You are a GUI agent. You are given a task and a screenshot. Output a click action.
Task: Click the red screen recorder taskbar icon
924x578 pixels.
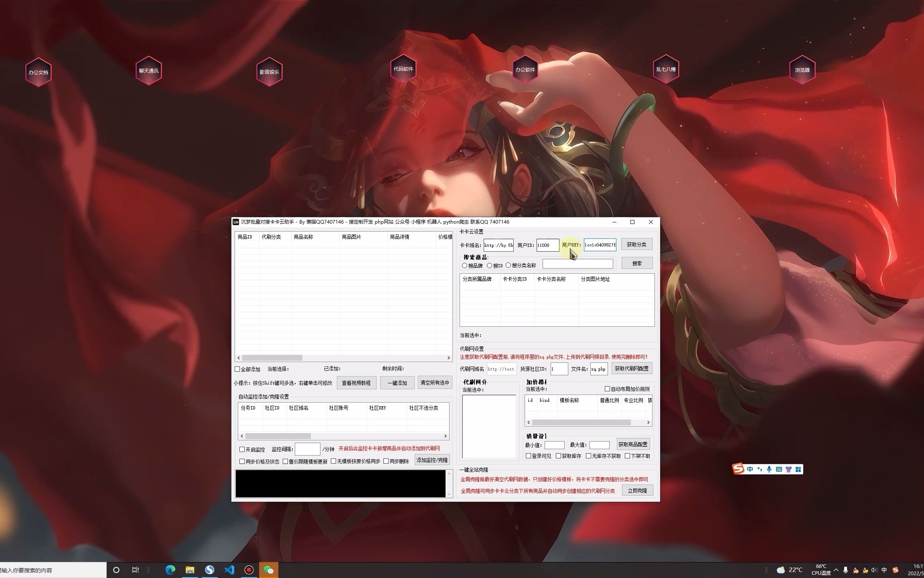click(249, 570)
